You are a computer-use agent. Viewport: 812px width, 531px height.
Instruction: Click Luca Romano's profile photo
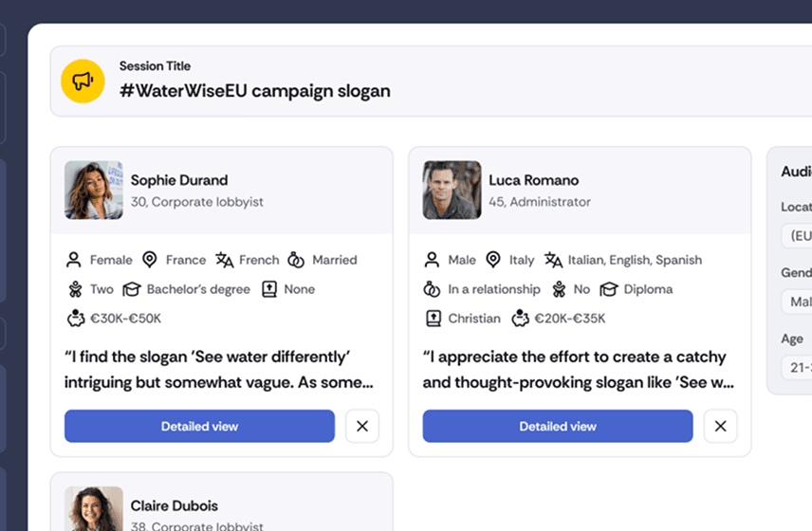(452, 190)
